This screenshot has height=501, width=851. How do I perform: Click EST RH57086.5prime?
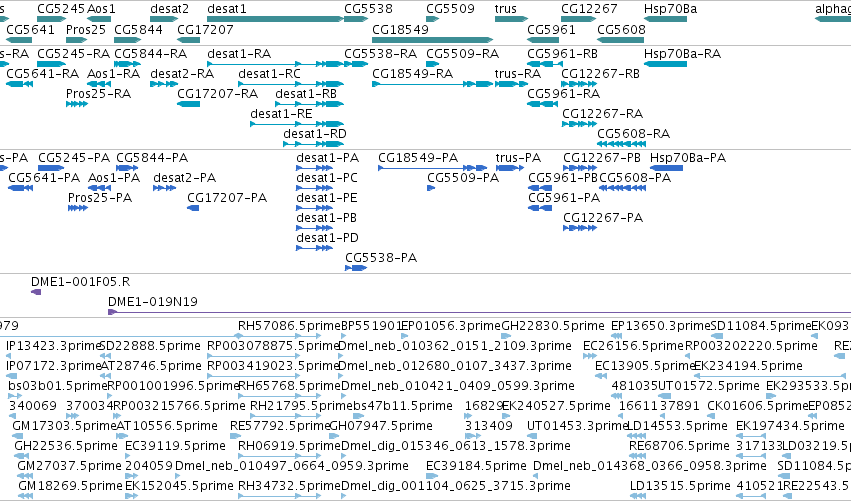pyautogui.click(x=289, y=326)
